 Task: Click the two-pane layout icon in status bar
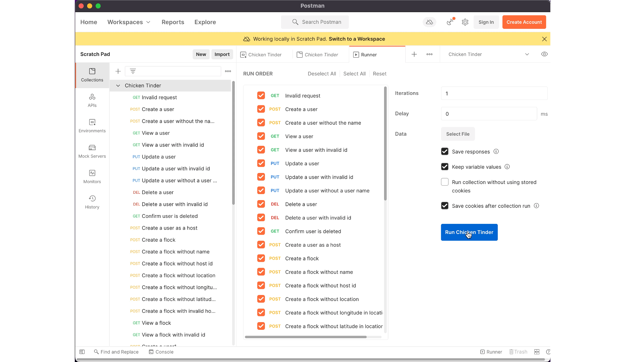(x=537, y=352)
